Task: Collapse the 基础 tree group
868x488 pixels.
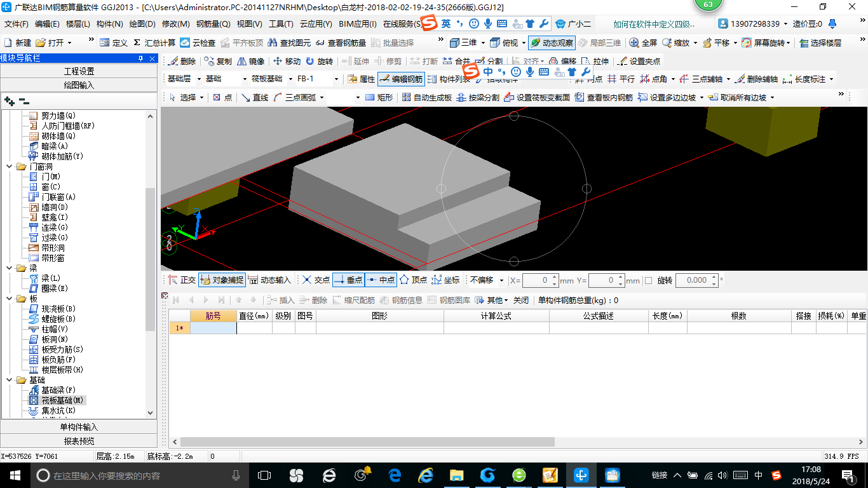Action: pyautogui.click(x=9, y=380)
